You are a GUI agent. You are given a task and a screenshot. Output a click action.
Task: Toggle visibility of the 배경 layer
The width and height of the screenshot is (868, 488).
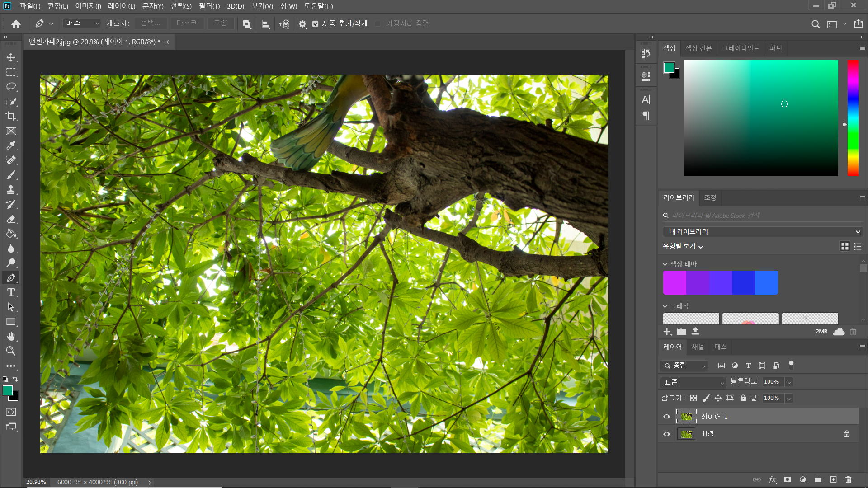[x=666, y=434]
